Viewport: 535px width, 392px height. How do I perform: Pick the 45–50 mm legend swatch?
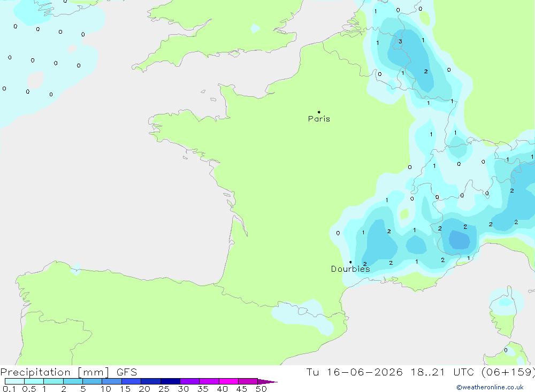click(248, 381)
